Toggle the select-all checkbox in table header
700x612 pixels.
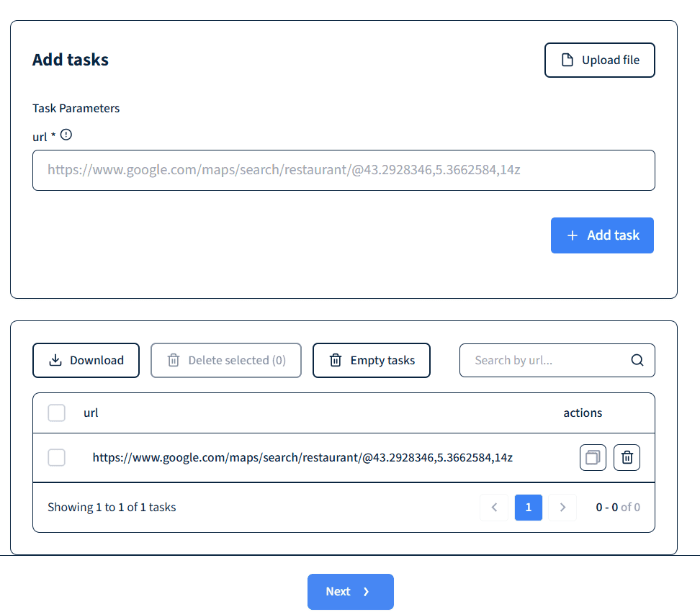(56, 413)
